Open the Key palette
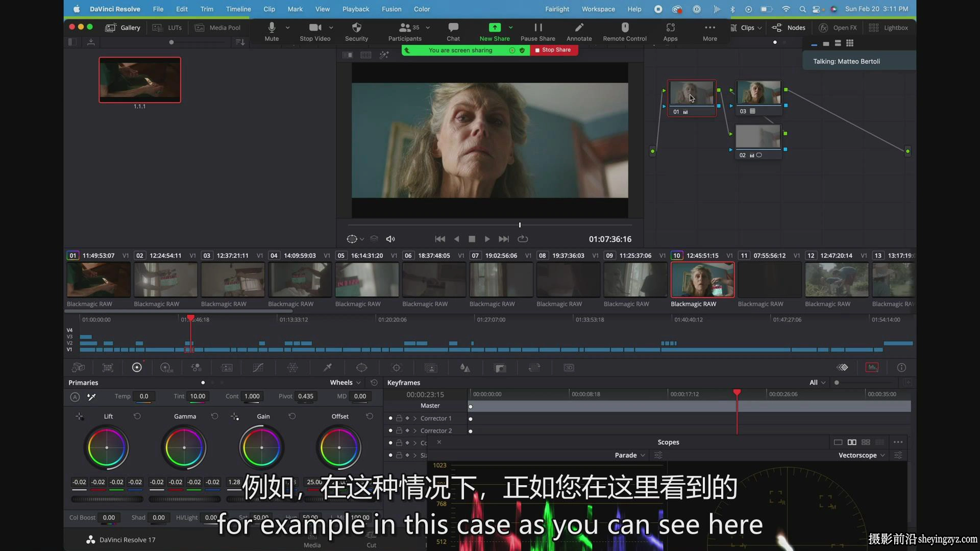This screenshot has height=551, width=980. [500, 367]
